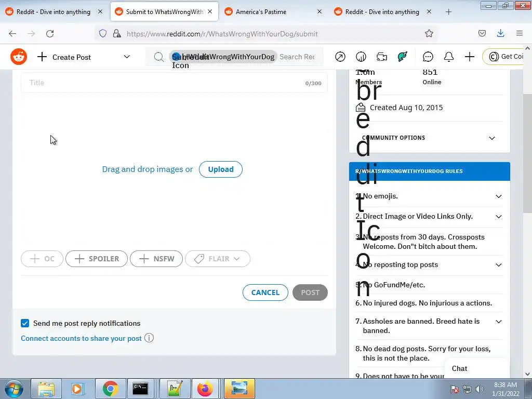The image size is (532, 399).
Task: Click the volume speaker tray icon
Action: coord(480,389)
